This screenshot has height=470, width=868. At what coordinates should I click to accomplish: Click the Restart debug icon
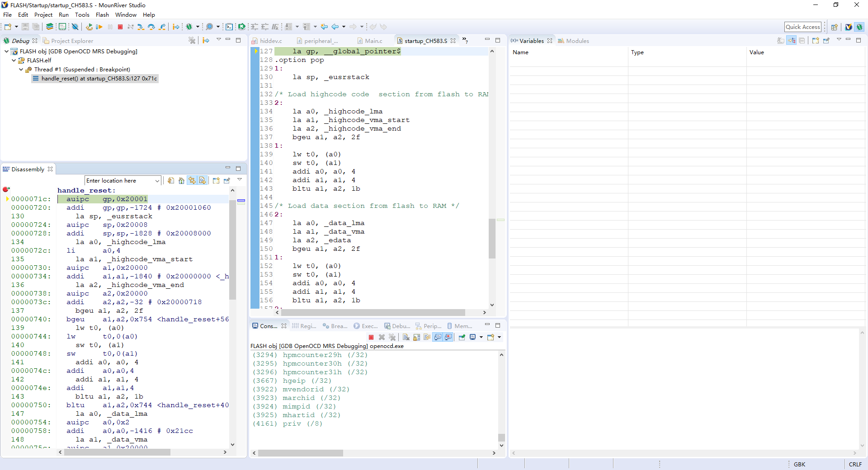89,27
